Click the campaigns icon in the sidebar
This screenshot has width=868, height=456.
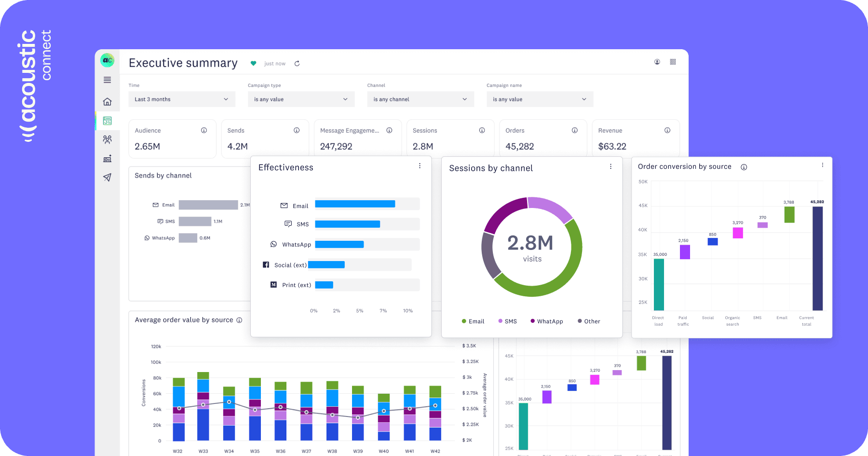click(107, 158)
